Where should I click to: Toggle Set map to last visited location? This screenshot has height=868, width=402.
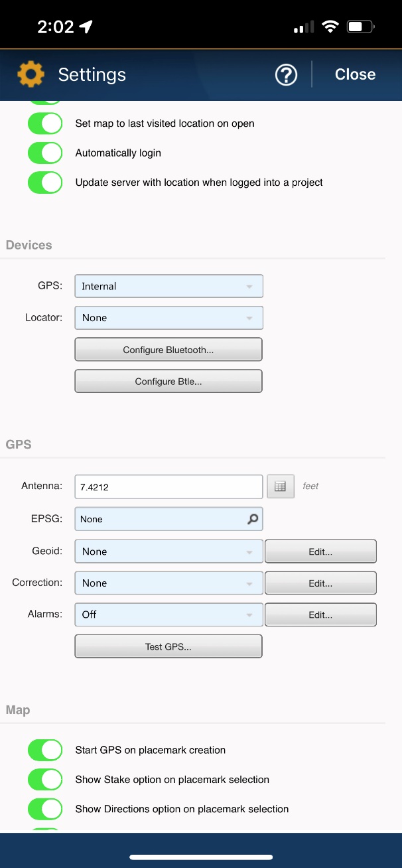45,123
